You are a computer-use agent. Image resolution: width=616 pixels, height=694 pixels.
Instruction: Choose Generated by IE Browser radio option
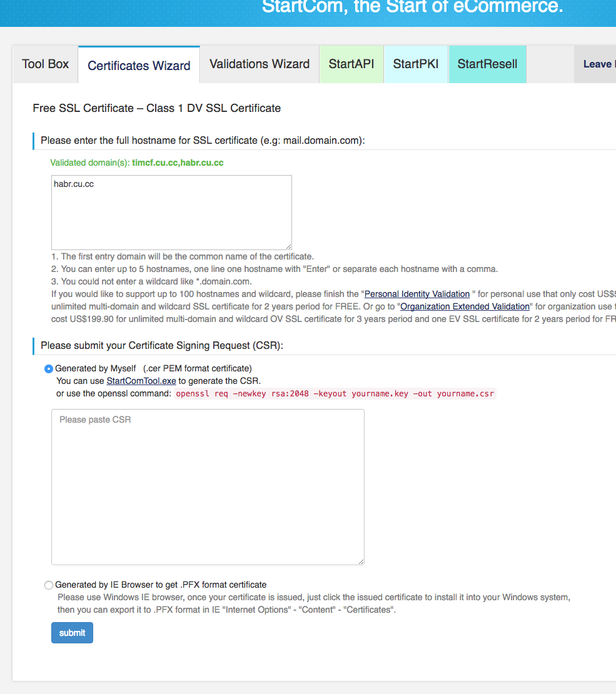[49, 585]
